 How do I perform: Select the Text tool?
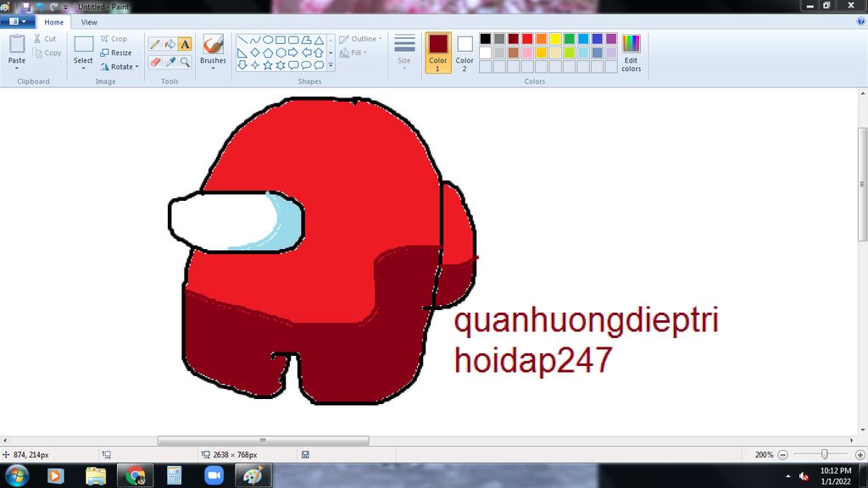[185, 44]
